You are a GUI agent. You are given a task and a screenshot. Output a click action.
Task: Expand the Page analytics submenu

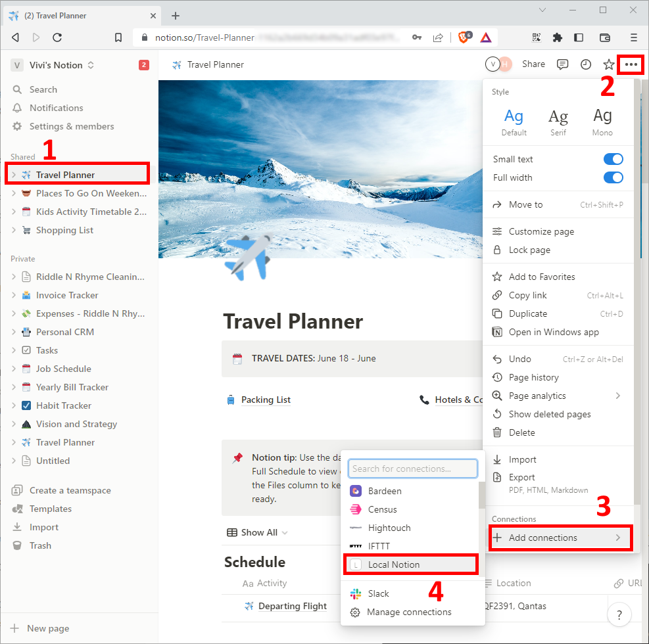point(617,396)
